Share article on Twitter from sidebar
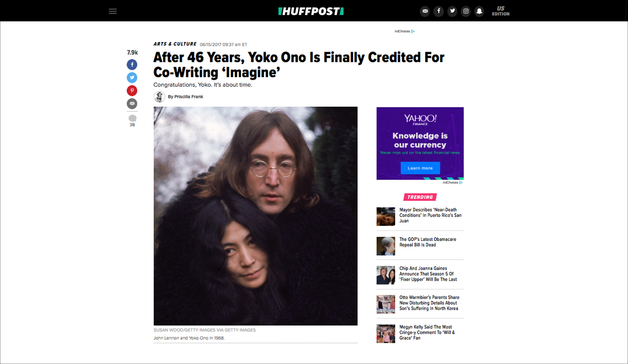628x364 pixels. 132,77
